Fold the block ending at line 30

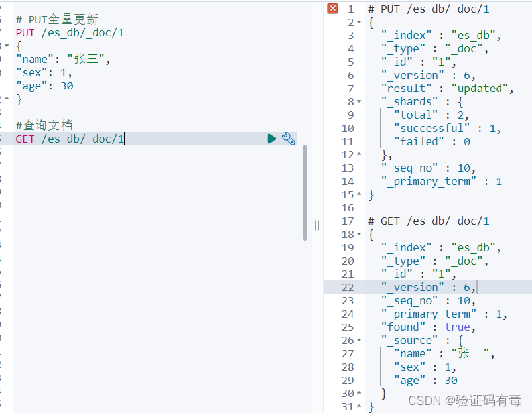point(359,393)
